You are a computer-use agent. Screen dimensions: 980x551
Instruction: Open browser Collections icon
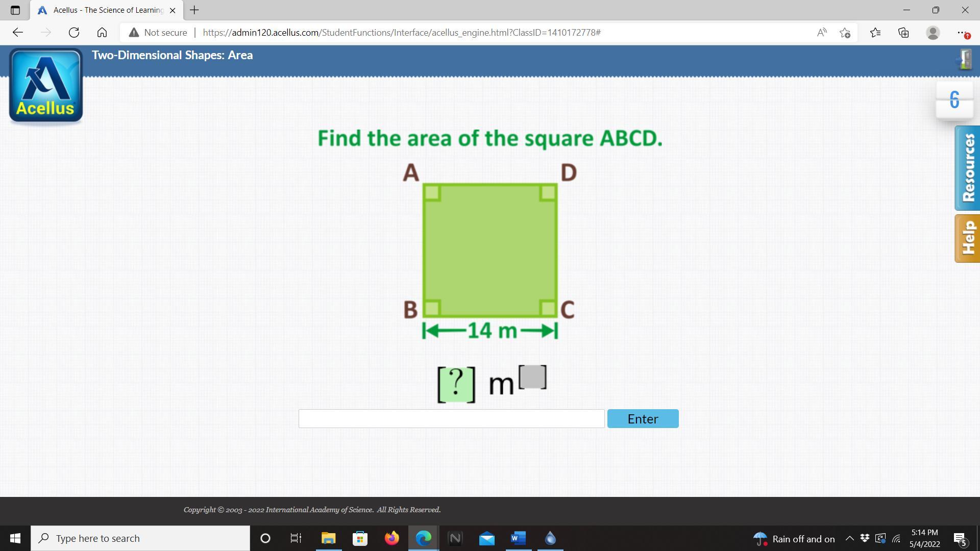click(903, 33)
